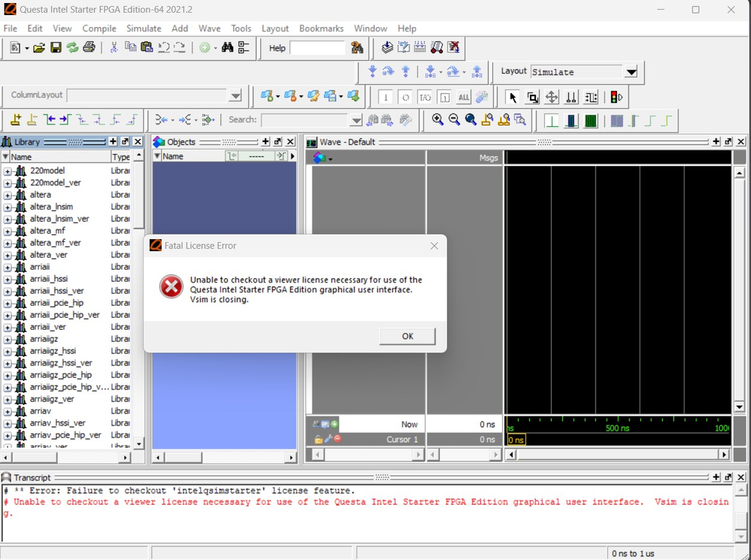The height and width of the screenshot is (560, 751).
Task: Expand the arriav library node
Action: pyautogui.click(x=8, y=411)
